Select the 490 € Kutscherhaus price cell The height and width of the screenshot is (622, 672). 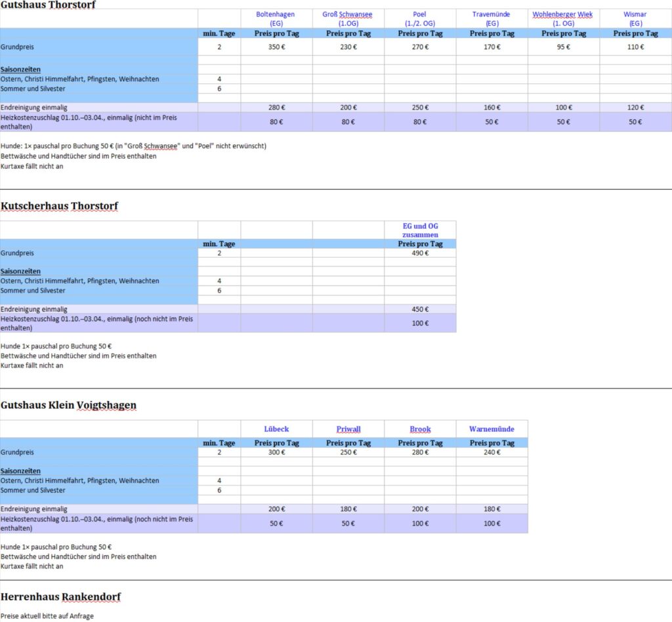[420, 253]
